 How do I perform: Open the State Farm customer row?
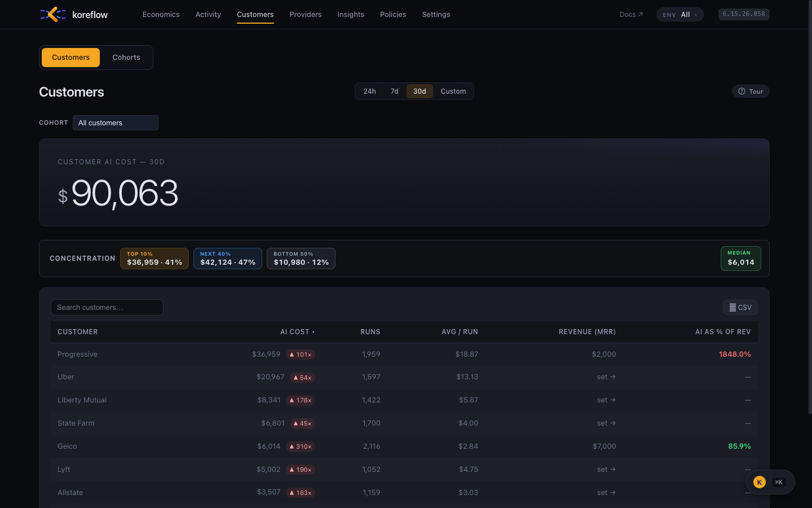pyautogui.click(x=404, y=423)
